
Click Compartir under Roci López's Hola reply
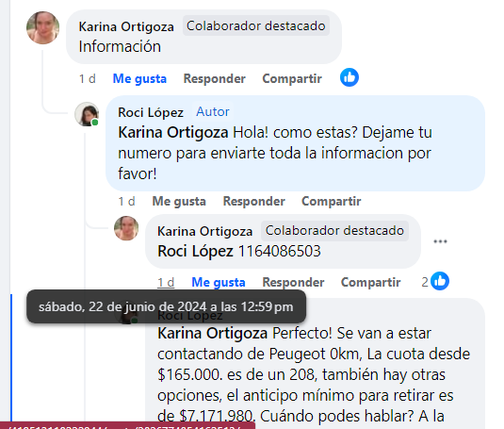(x=332, y=202)
